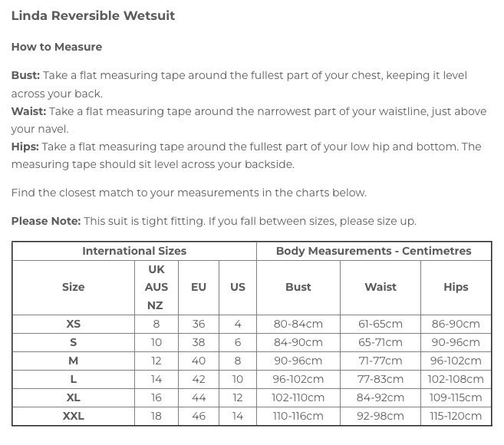Image resolution: width=504 pixels, height=445 pixels.
Task: Click the UK AUS NZ column header
Action: (x=156, y=287)
